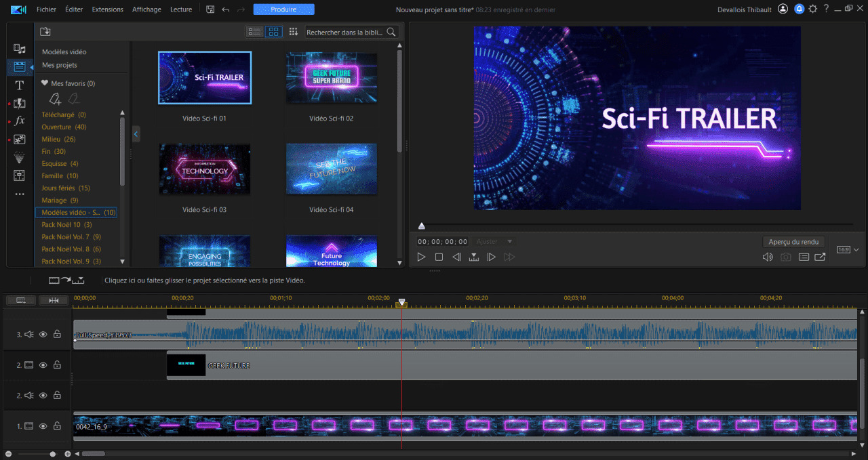Open the Extensions menu
The width and height of the screenshot is (868, 460).
pyautogui.click(x=108, y=9)
